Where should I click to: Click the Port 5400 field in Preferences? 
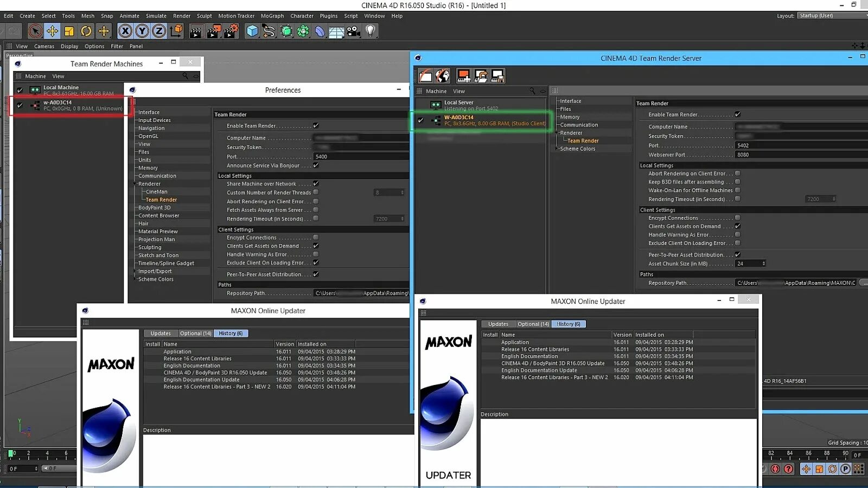pos(361,156)
